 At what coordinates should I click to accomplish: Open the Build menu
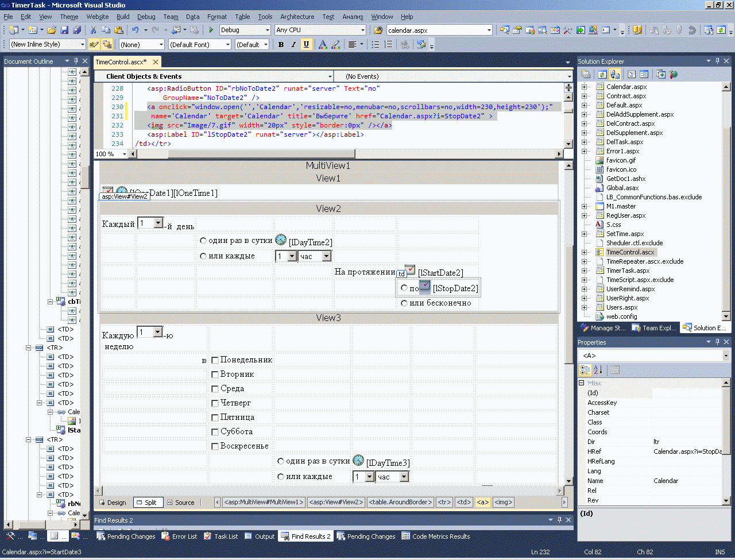(123, 17)
